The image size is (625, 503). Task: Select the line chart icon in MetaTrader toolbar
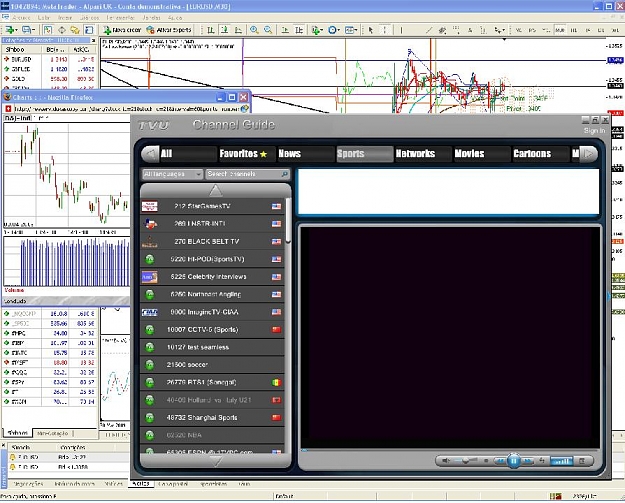tap(238, 30)
